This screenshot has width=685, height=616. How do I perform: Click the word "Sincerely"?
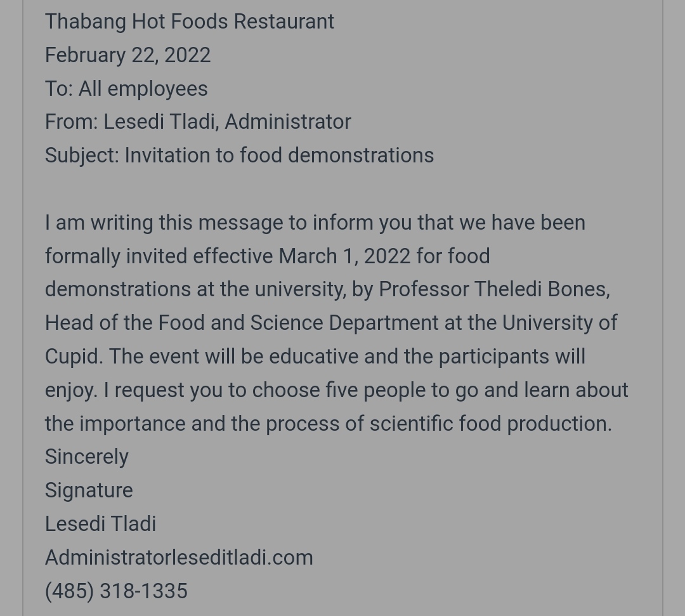click(x=87, y=457)
